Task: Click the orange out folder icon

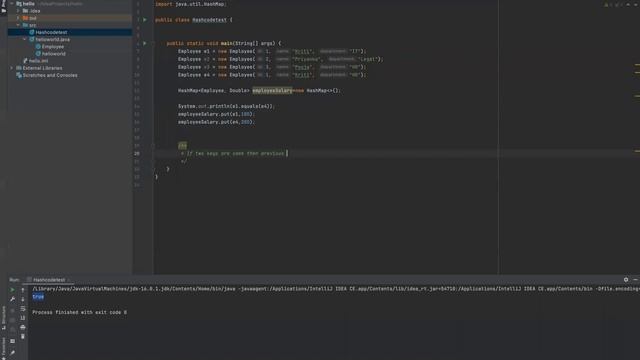Action: pos(25,18)
